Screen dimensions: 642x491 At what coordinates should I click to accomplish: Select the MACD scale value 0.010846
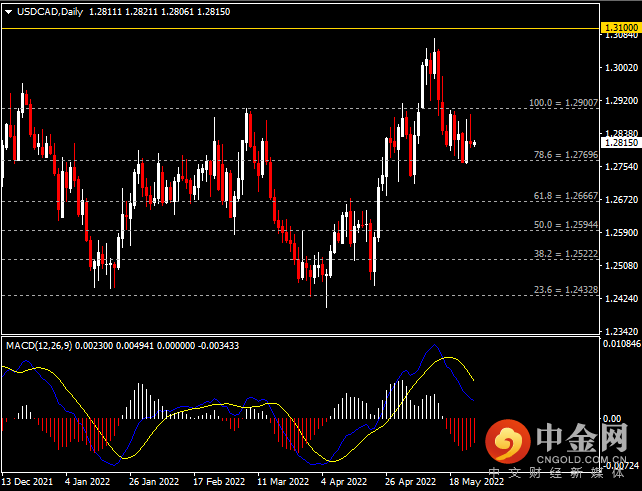[x=622, y=344]
